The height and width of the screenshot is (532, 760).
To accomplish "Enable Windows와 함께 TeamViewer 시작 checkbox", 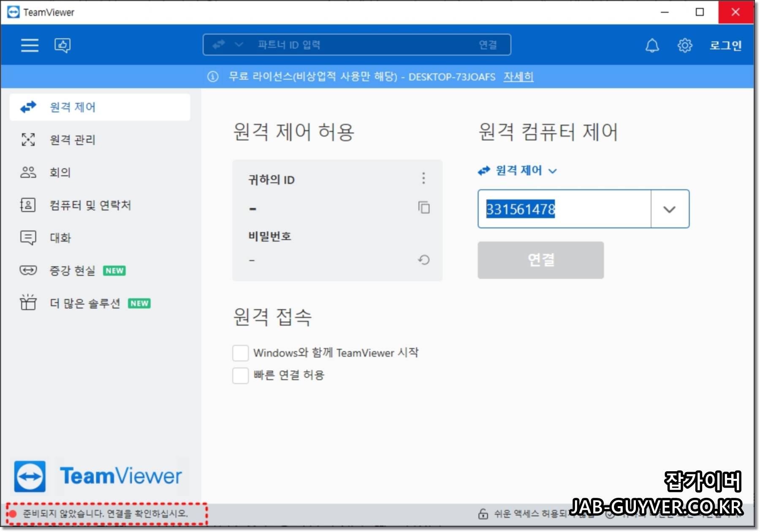I will [x=240, y=353].
